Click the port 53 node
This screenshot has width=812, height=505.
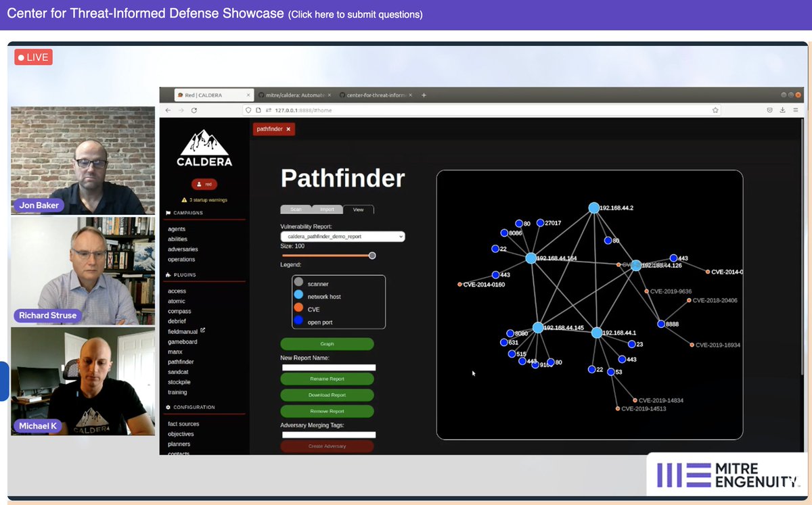coord(611,372)
